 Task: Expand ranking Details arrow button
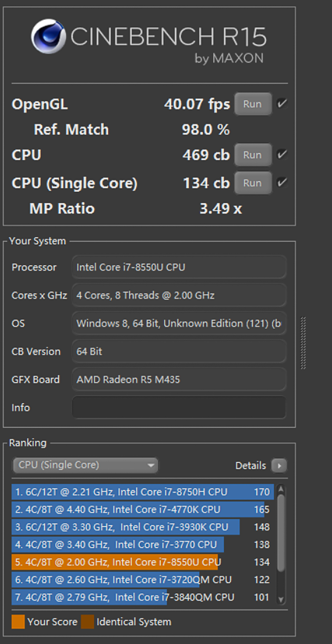pos(279,466)
